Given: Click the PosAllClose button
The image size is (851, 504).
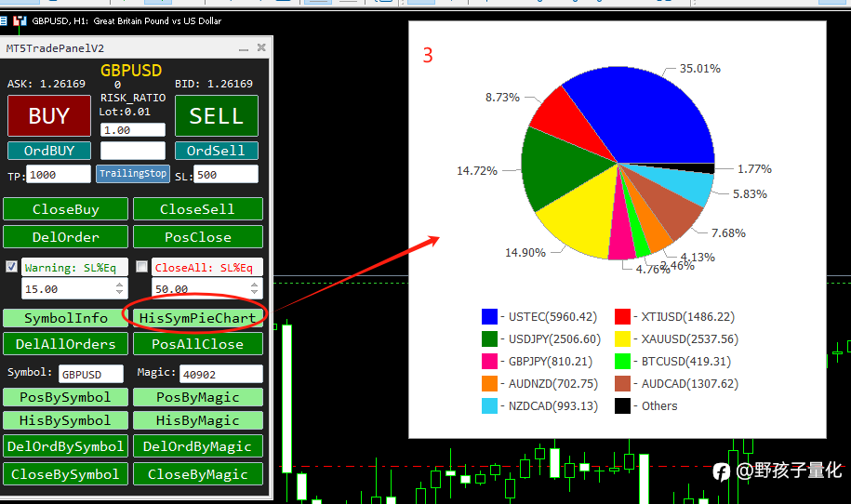Looking at the screenshot, I should [197, 344].
